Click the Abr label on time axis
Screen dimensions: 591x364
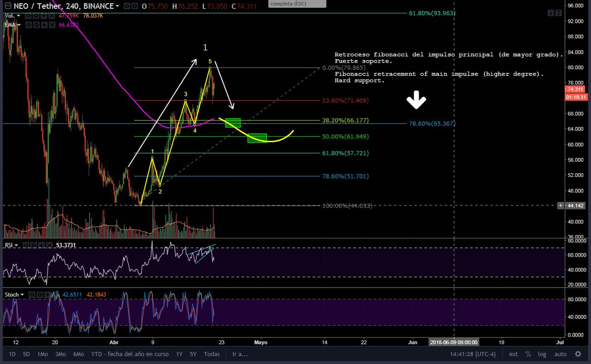(x=114, y=341)
